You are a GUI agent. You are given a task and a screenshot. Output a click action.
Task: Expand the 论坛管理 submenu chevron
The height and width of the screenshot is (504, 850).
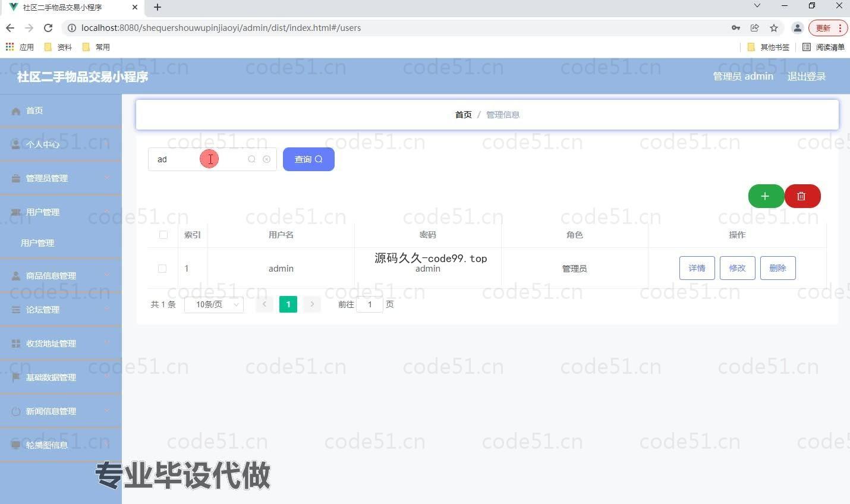(x=107, y=309)
